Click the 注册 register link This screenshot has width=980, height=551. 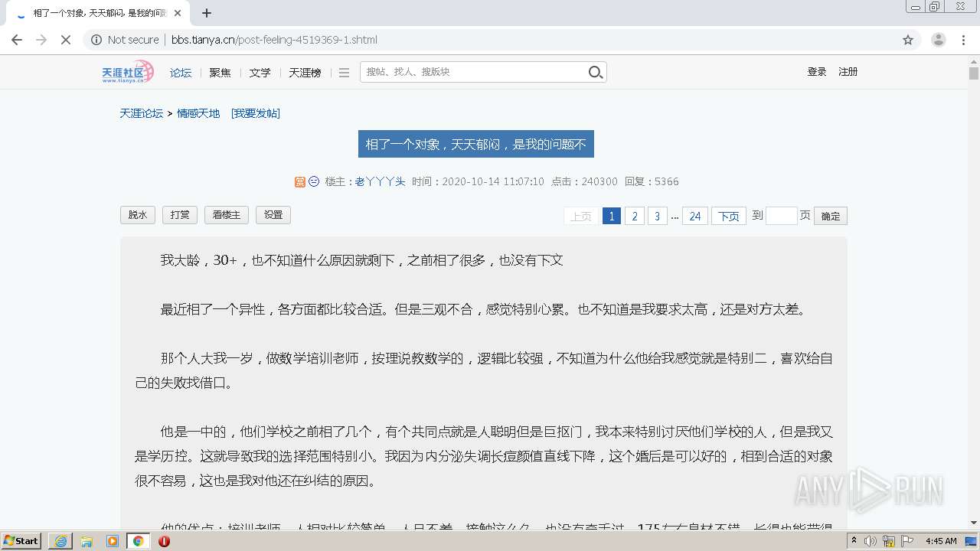[x=848, y=72]
